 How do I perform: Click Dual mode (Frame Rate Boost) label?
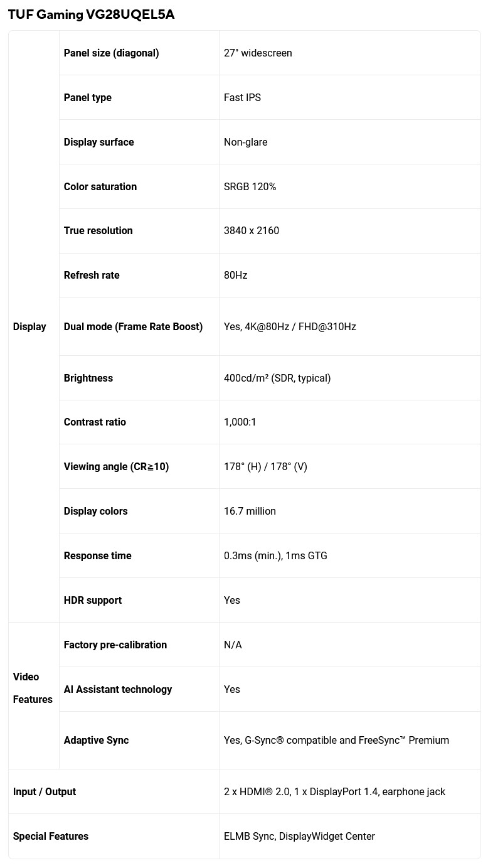133,327
